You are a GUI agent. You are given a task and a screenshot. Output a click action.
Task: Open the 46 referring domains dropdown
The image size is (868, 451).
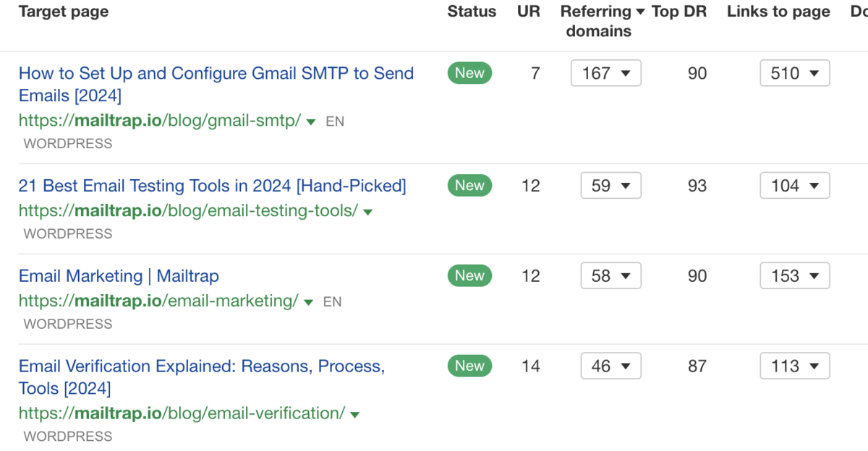[610, 366]
